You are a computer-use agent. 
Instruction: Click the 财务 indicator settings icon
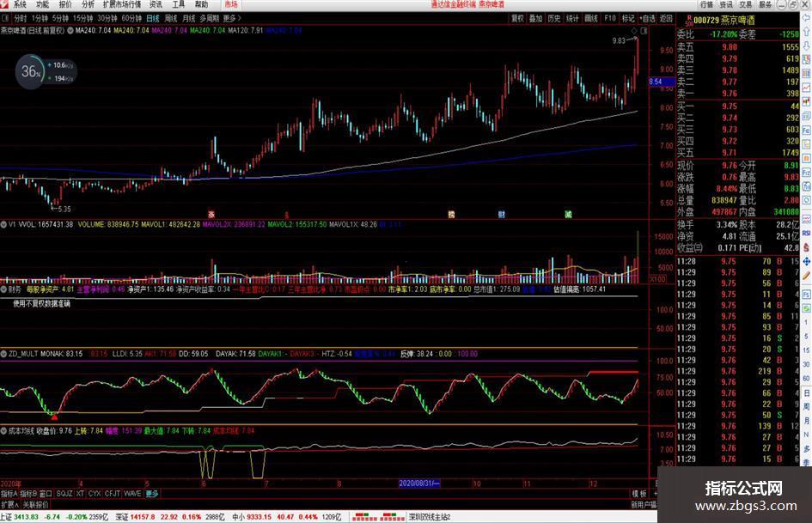(x=3, y=289)
